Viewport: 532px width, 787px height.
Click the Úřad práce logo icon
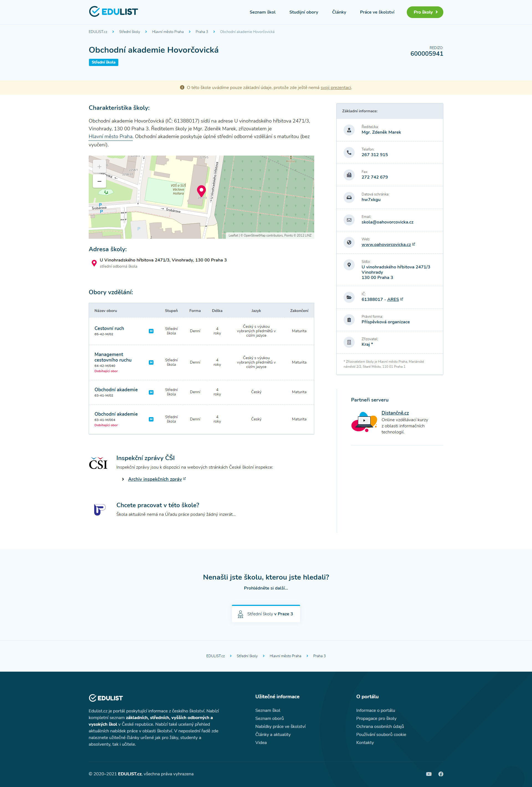99,509
